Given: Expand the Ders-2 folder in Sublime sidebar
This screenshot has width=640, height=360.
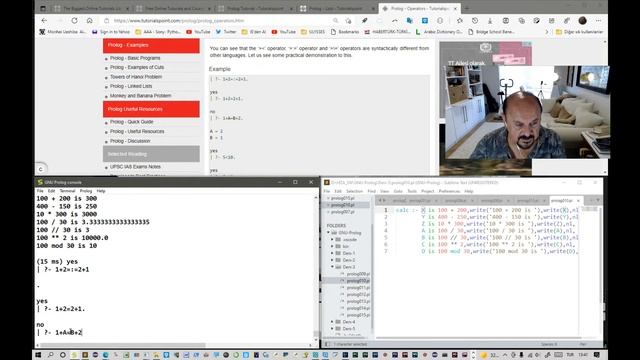Looking at the screenshot, I should click(x=333, y=260).
